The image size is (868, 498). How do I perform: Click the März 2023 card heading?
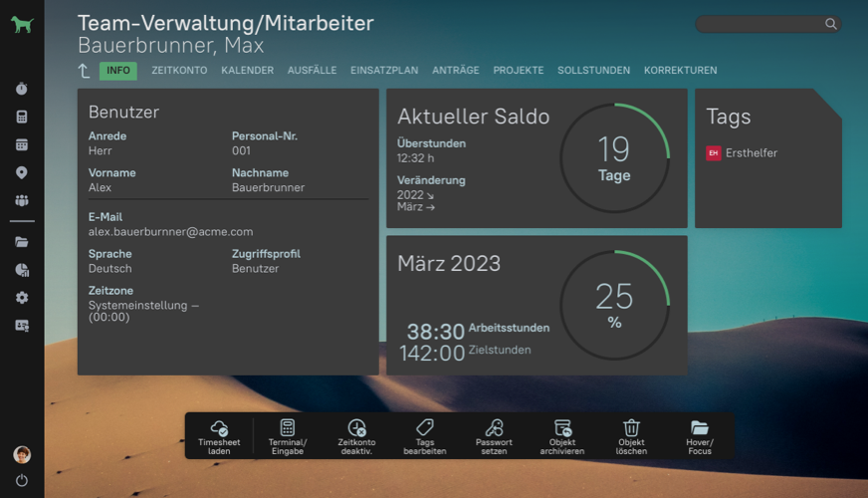pos(449,264)
